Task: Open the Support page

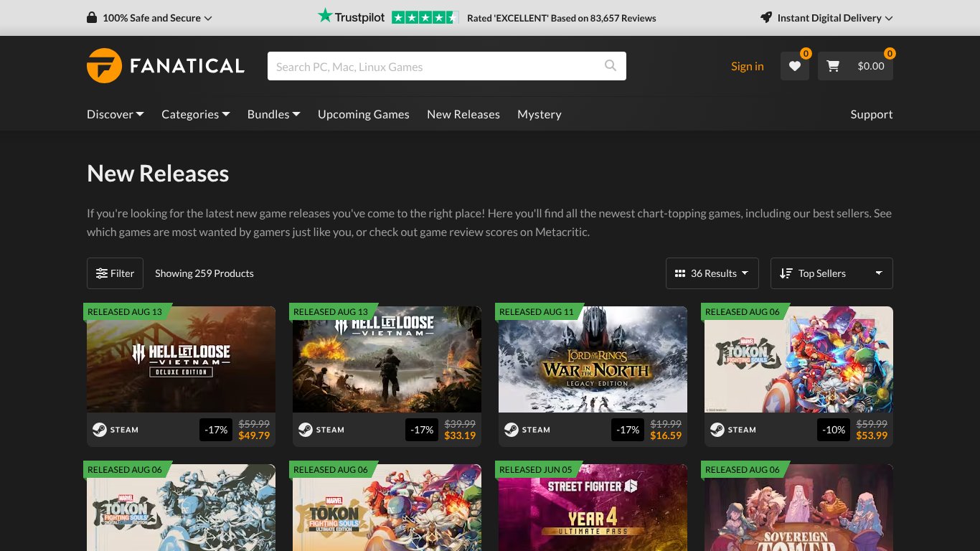Action: (x=872, y=114)
